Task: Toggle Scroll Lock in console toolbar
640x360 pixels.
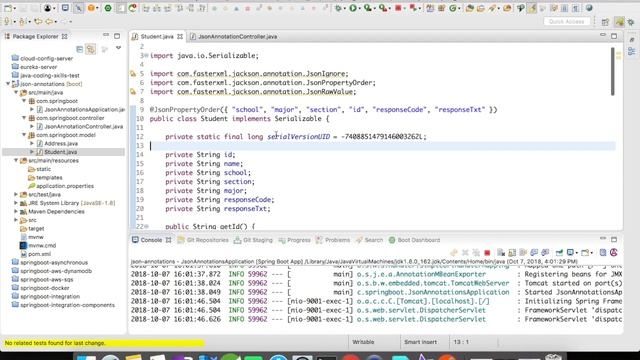Action: tap(512, 253)
